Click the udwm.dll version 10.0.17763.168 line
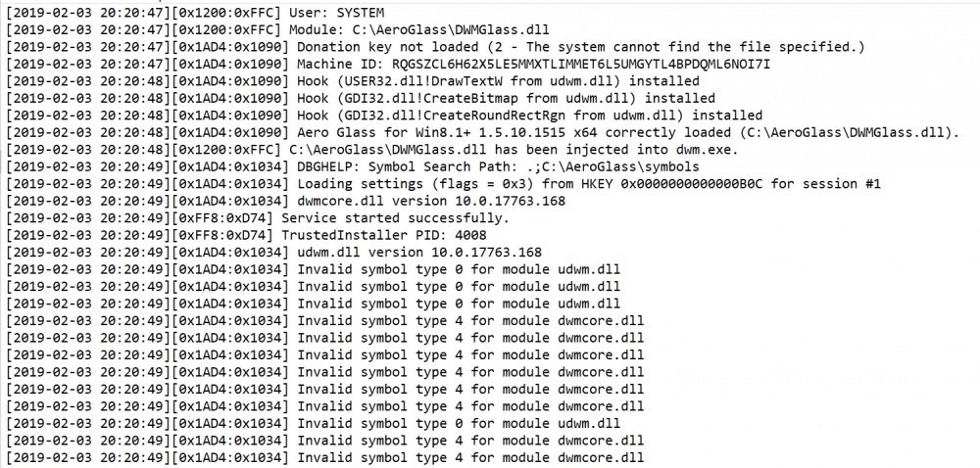 [419, 252]
